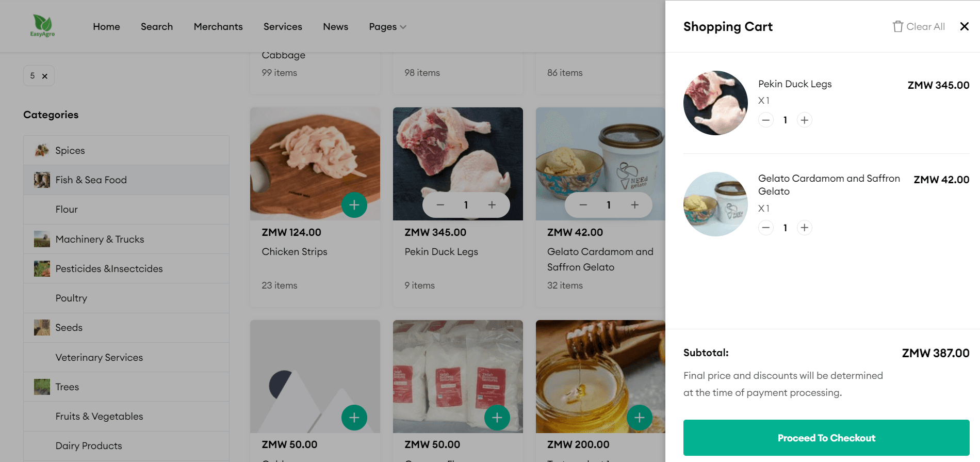Increase Gelato quantity in shopping cart
Image resolution: width=980 pixels, height=462 pixels.
pos(804,228)
